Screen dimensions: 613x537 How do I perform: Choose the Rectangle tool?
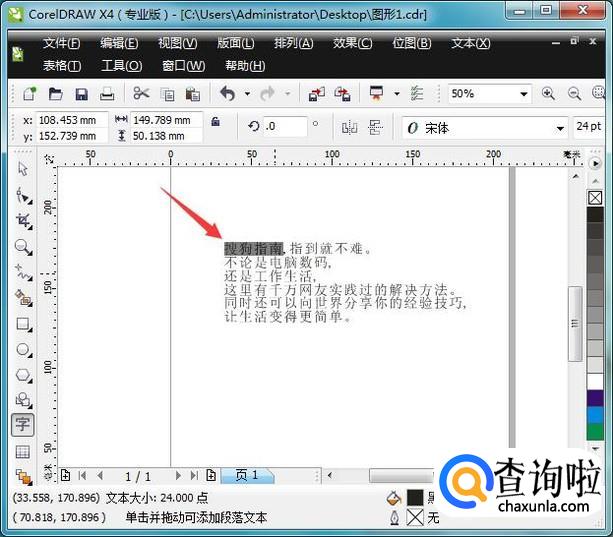[22, 324]
